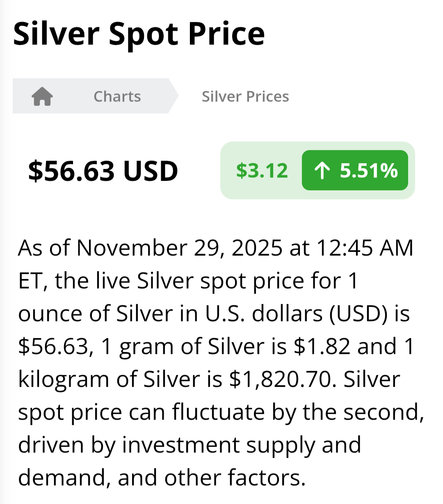Click the ET timezone text

[x=31, y=281]
